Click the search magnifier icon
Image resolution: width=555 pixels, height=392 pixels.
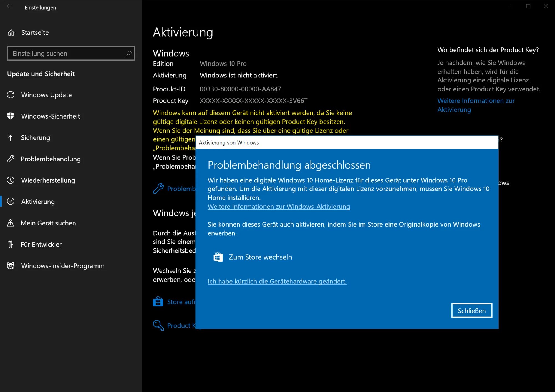coord(128,53)
